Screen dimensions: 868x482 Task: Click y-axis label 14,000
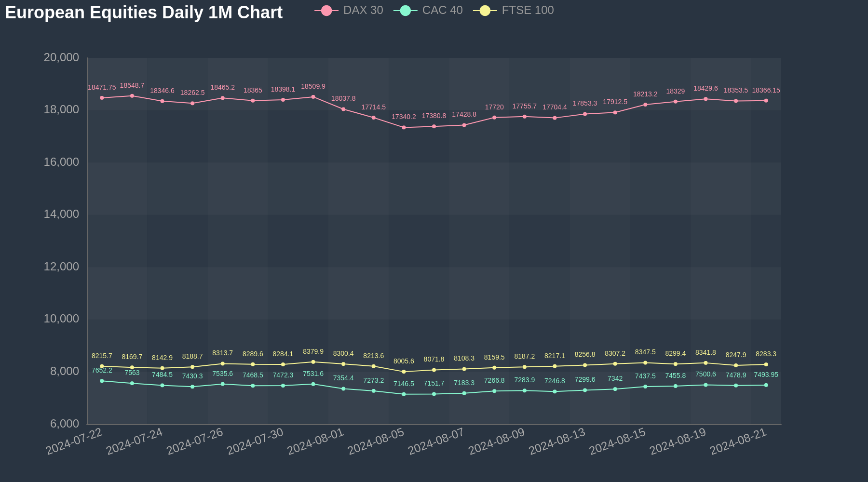point(61,214)
